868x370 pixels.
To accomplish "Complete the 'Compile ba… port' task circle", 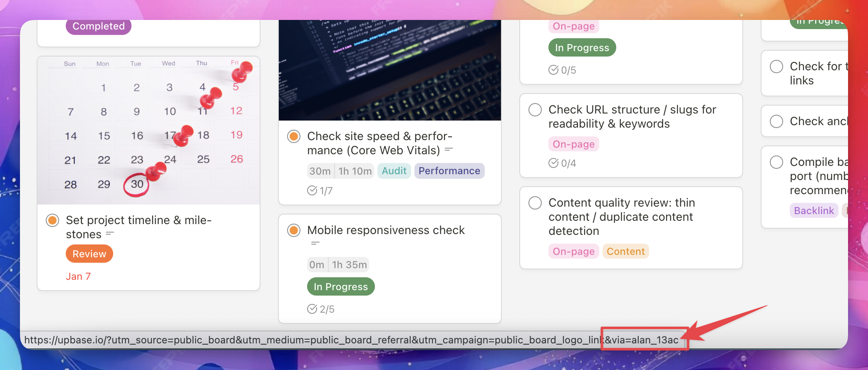I will pyautogui.click(x=776, y=162).
